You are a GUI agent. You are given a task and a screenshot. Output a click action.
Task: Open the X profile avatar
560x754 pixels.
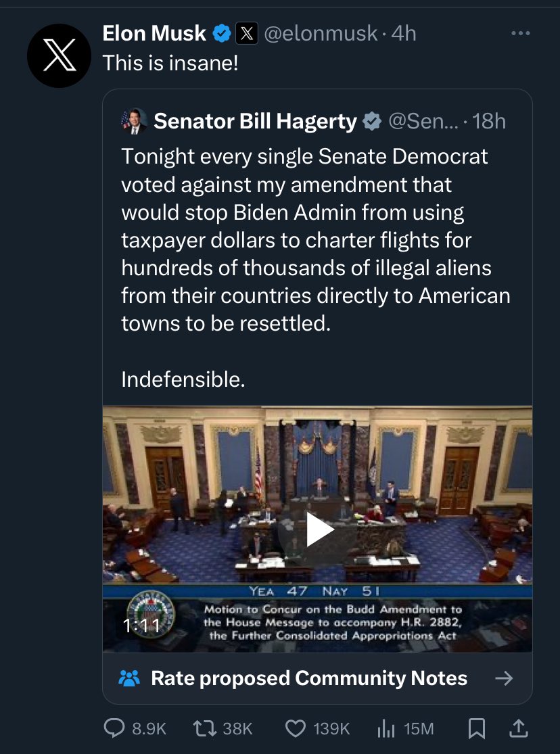click(60, 55)
